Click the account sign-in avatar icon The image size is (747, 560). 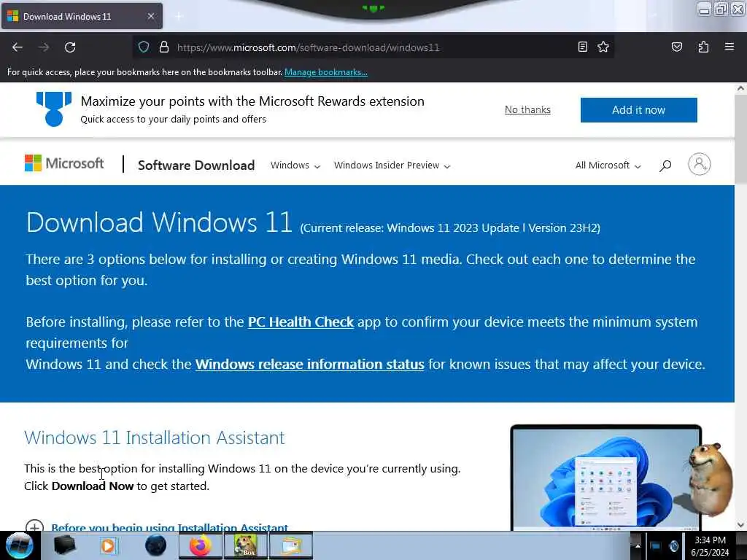tap(699, 164)
